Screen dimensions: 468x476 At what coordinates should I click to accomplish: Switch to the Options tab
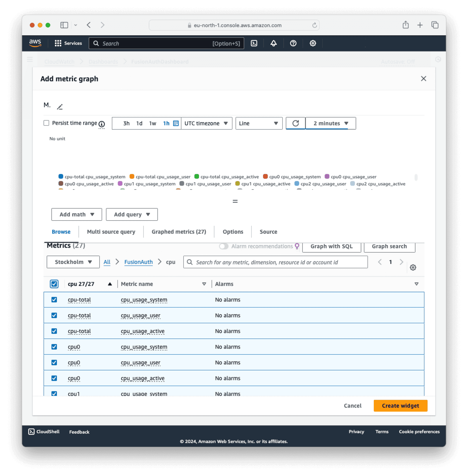(233, 232)
